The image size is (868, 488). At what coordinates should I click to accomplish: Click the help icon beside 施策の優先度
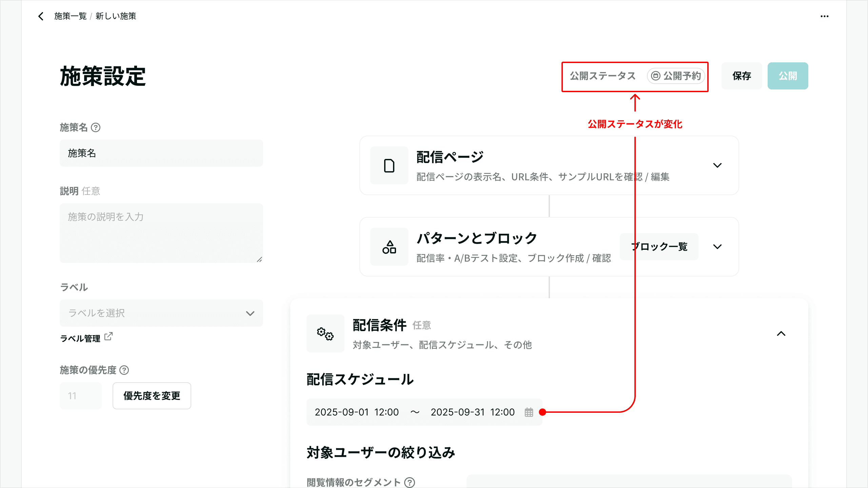pyautogui.click(x=124, y=370)
